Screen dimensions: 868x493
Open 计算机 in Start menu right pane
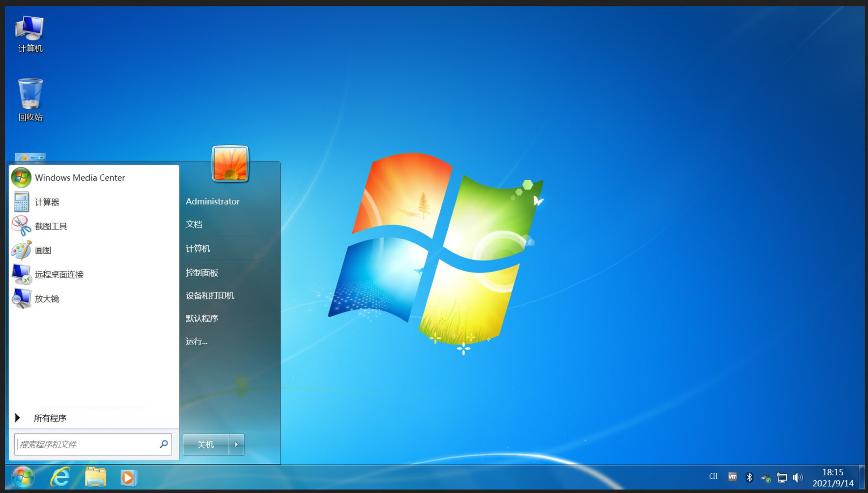click(198, 248)
